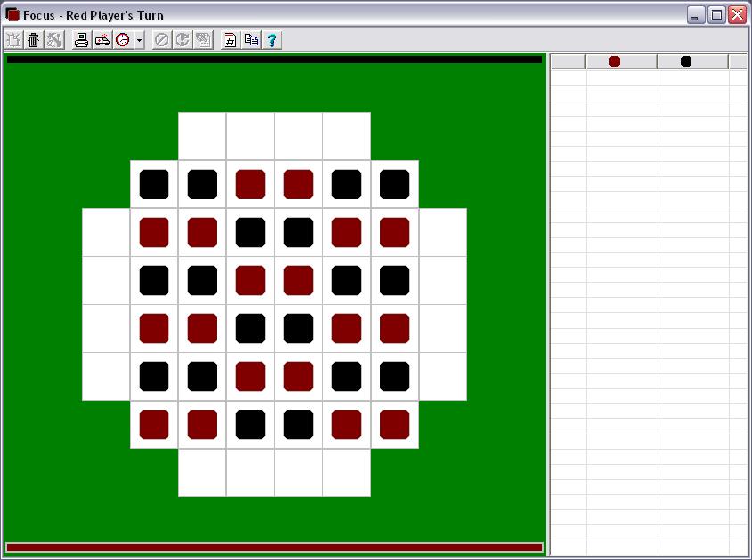Select right red piece in top piece row

pos(298,184)
